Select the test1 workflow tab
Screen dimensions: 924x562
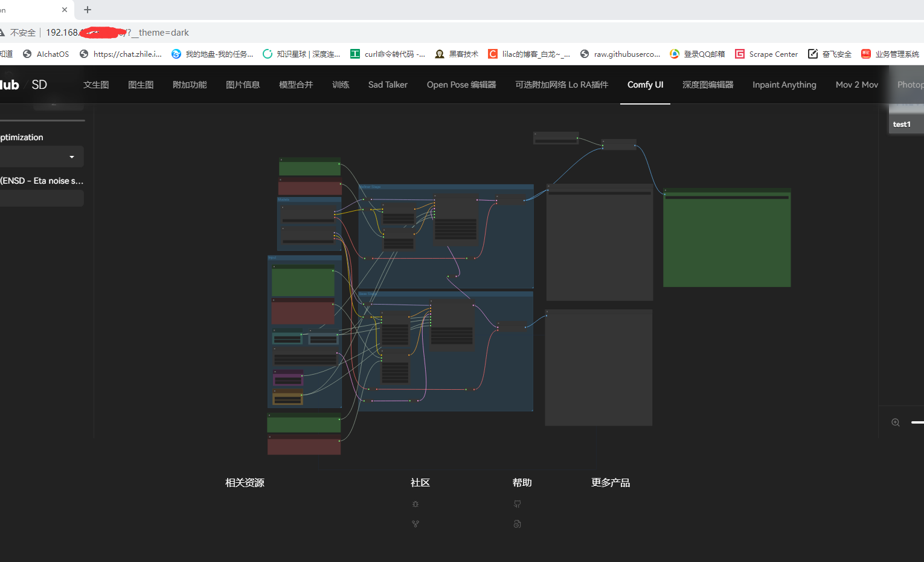902,124
